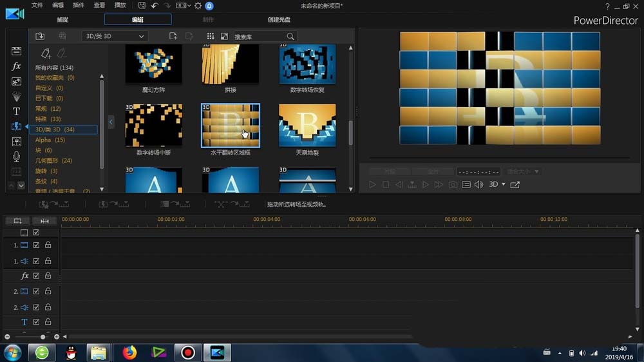Click the undo arrow in top toolbar

155,6
